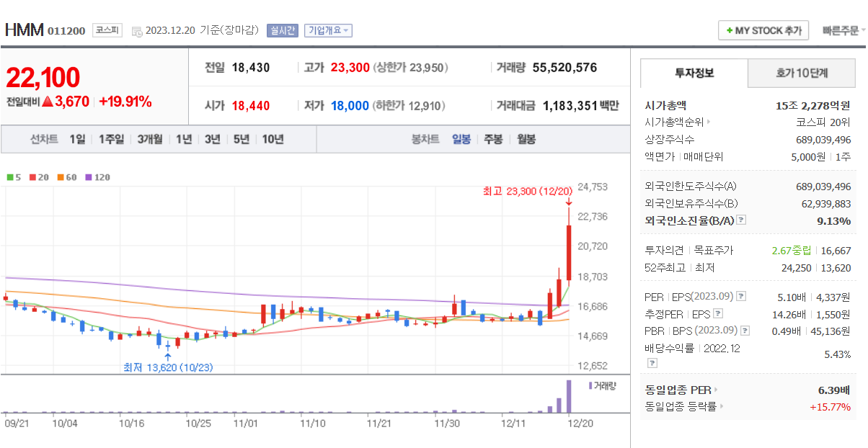This screenshot has width=868, height=448.
Task: Click the 최저 13,620 (10/23) chart marker
Action: [168, 367]
